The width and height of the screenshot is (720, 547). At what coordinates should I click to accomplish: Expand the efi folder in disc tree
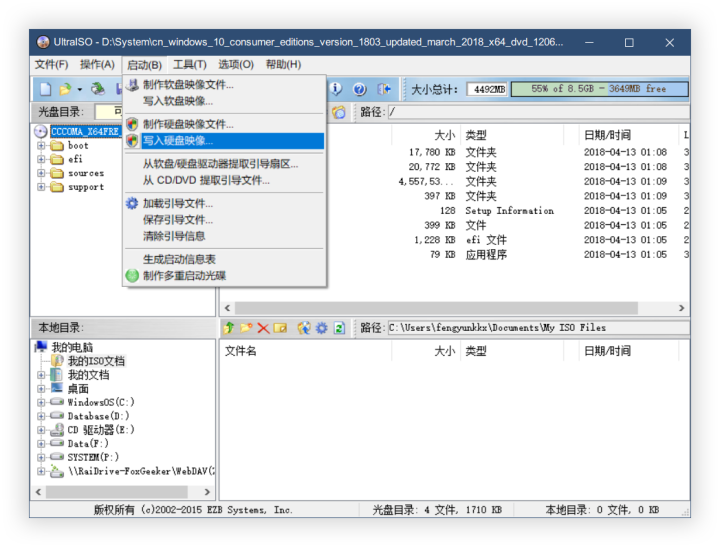(x=41, y=159)
